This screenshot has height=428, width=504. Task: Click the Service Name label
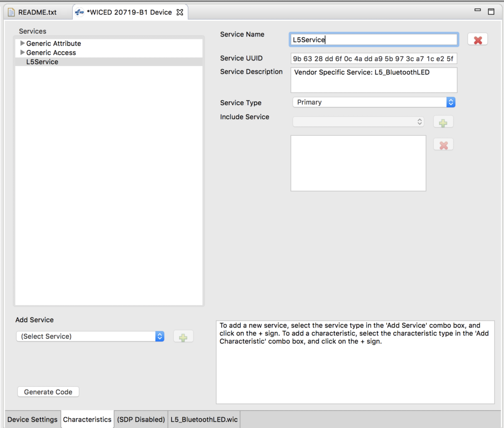[242, 34]
